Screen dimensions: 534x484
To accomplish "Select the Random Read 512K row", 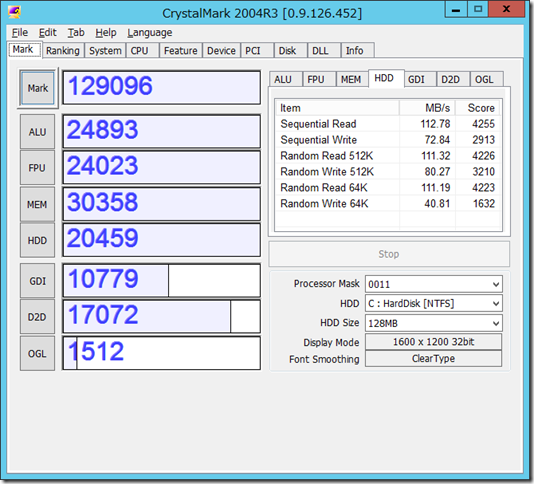I will click(388, 156).
